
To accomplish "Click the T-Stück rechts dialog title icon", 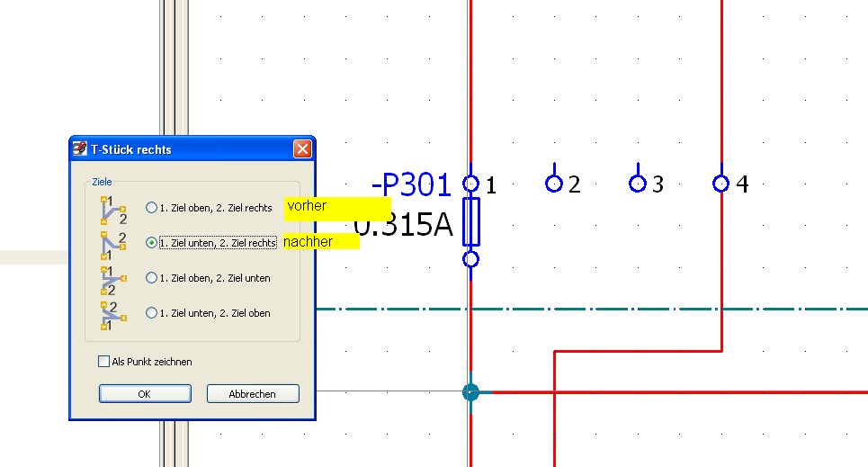I will (x=80, y=148).
